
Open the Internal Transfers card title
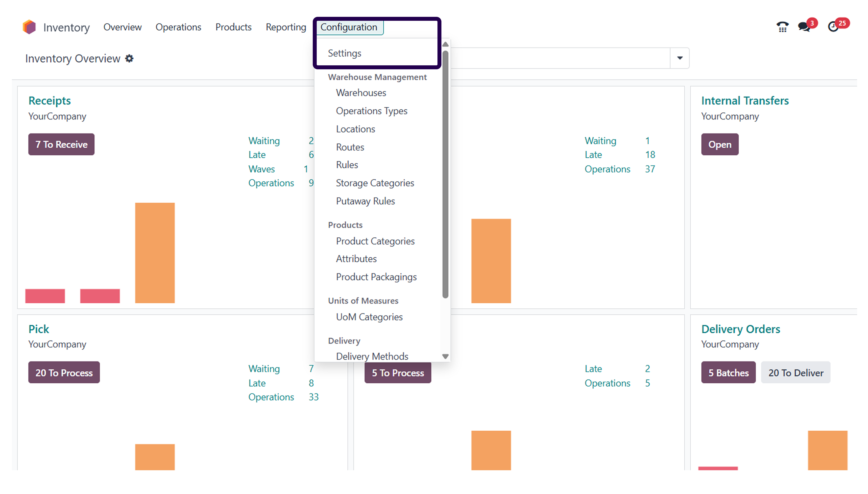pos(745,101)
